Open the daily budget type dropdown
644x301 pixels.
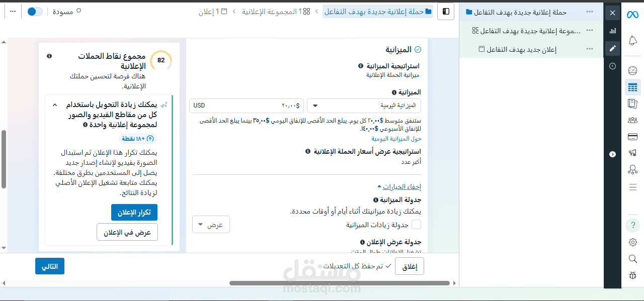coord(364,106)
